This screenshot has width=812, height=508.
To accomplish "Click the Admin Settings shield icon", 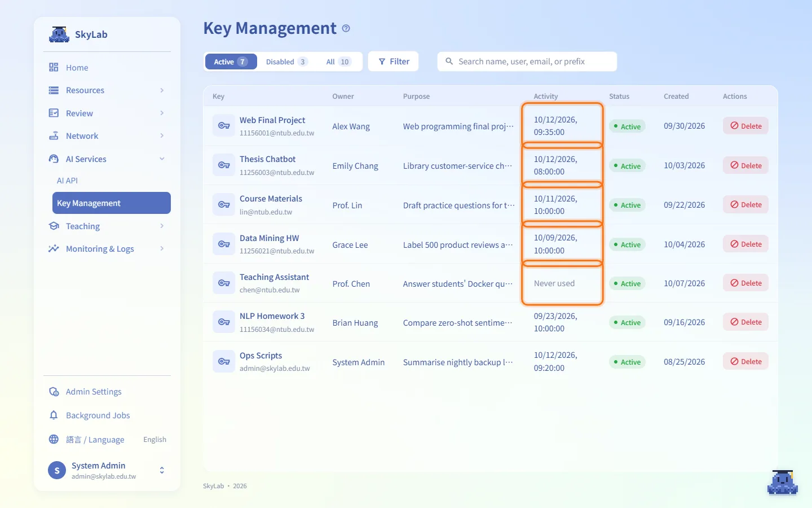I will click(54, 392).
